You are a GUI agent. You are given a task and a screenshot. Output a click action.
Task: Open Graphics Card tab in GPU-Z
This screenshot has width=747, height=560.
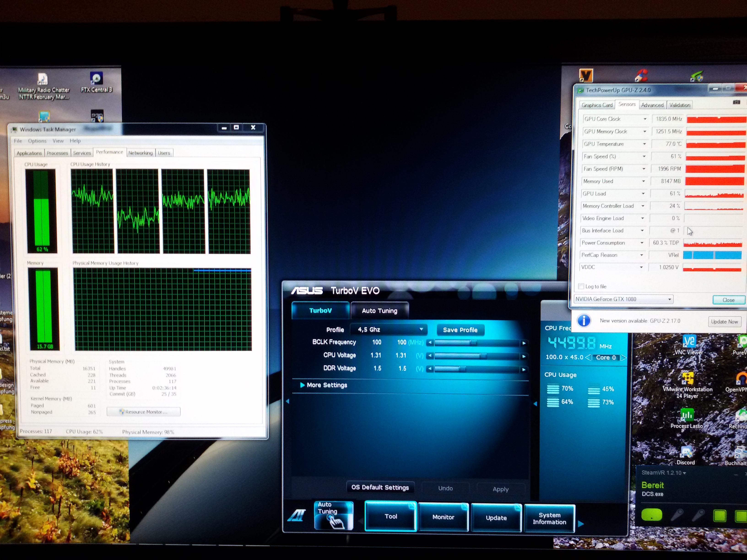pos(597,105)
